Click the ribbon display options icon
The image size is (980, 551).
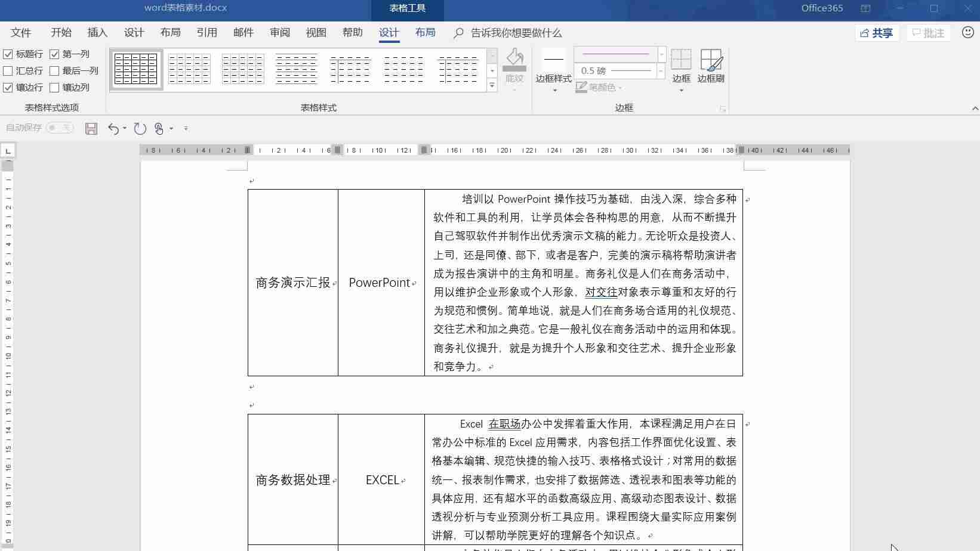tap(865, 8)
